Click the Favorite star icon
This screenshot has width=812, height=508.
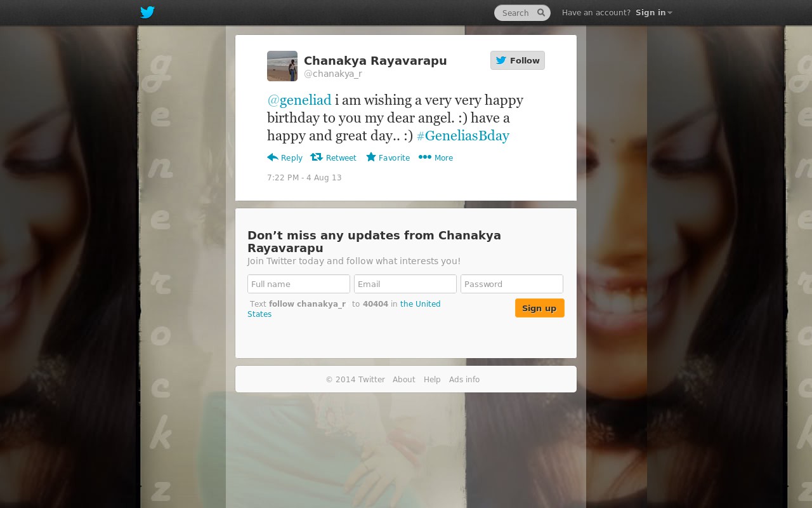(x=371, y=157)
